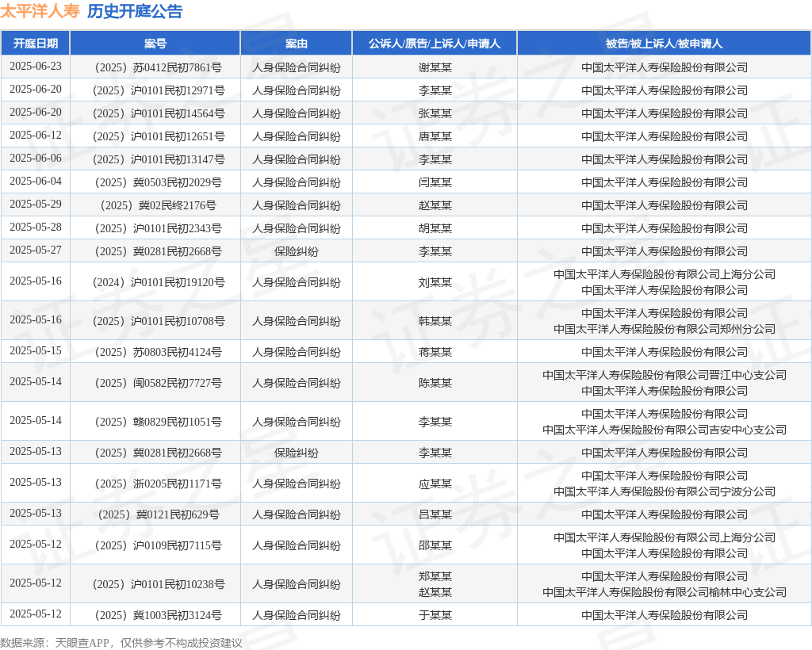Select the date cell 2025-05-28

point(35,227)
